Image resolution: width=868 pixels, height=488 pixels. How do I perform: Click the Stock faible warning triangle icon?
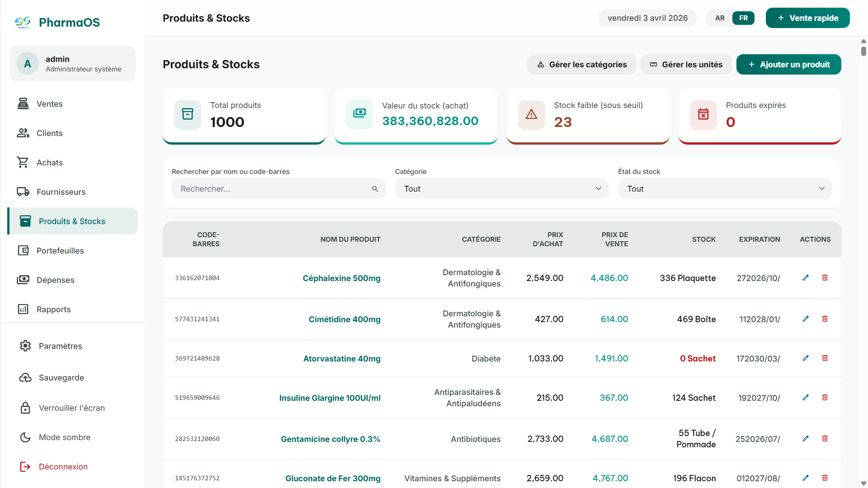531,115
